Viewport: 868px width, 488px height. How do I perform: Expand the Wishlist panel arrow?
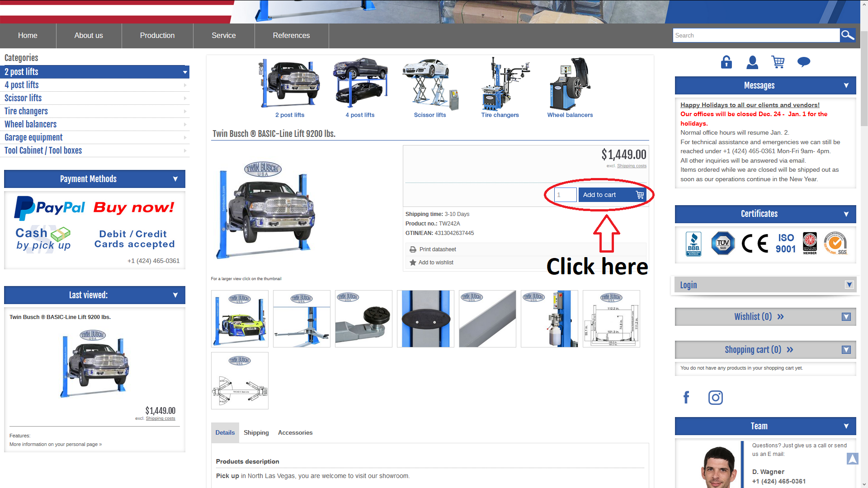point(846,317)
